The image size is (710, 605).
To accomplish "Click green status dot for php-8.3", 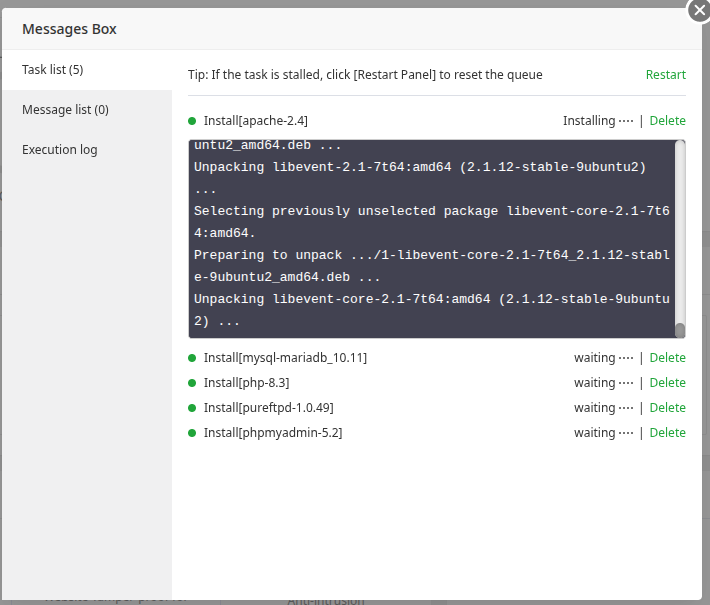I will (x=192, y=383).
